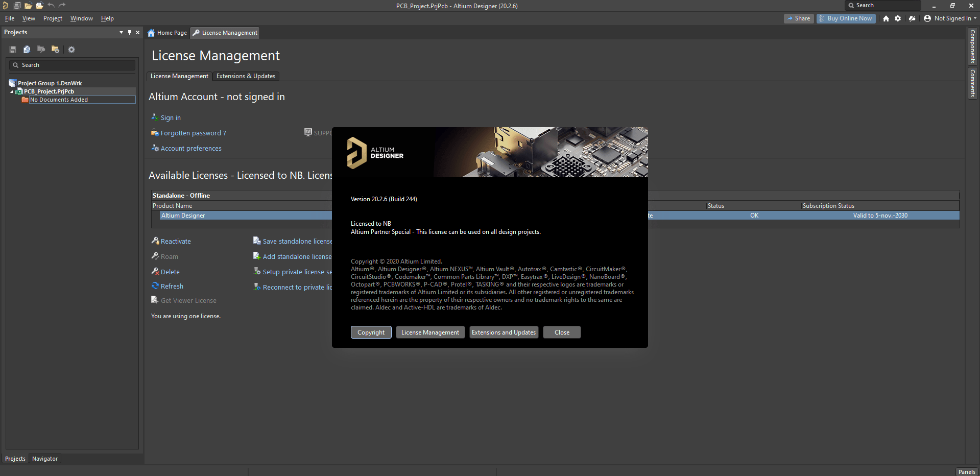The width and height of the screenshot is (980, 476).
Task: Select the Projects tab at the panel bottom
Action: 15,459
